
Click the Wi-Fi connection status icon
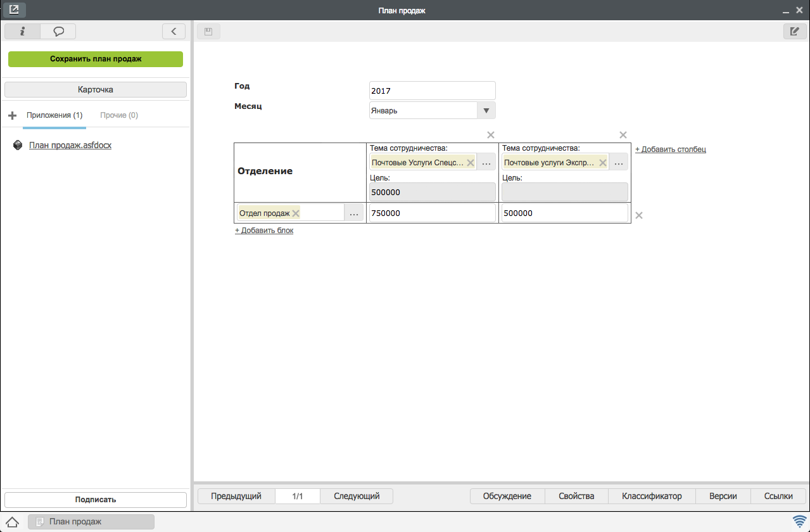[799, 522]
